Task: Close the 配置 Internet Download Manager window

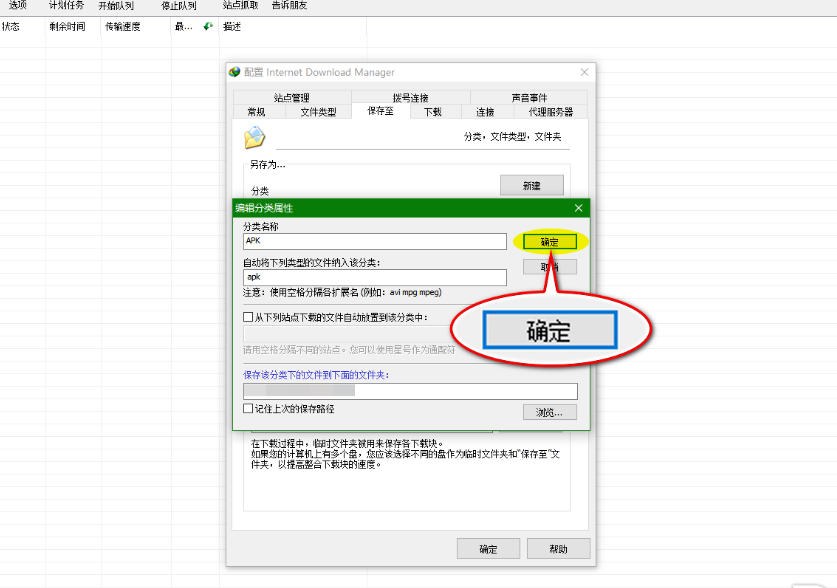Action: [585, 71]
